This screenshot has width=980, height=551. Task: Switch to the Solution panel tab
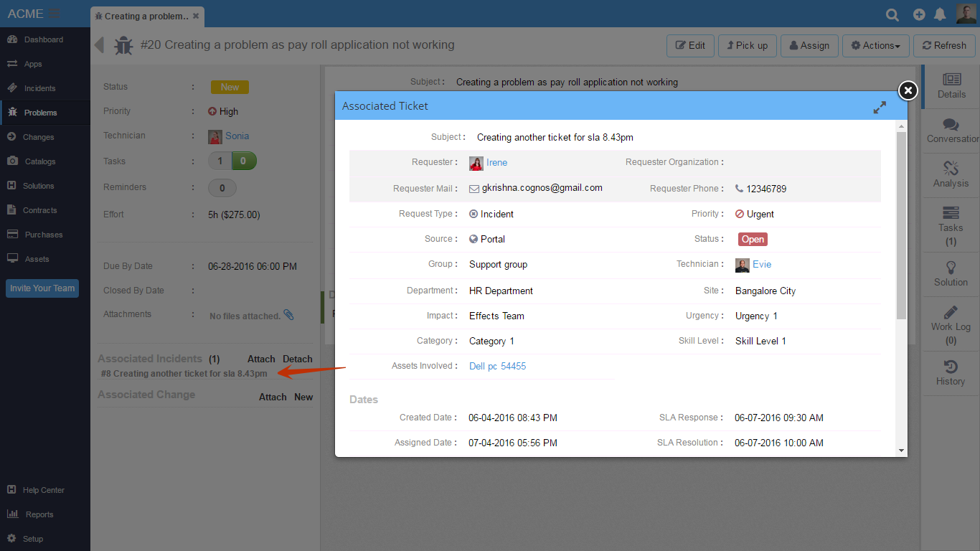coord(951,274)
